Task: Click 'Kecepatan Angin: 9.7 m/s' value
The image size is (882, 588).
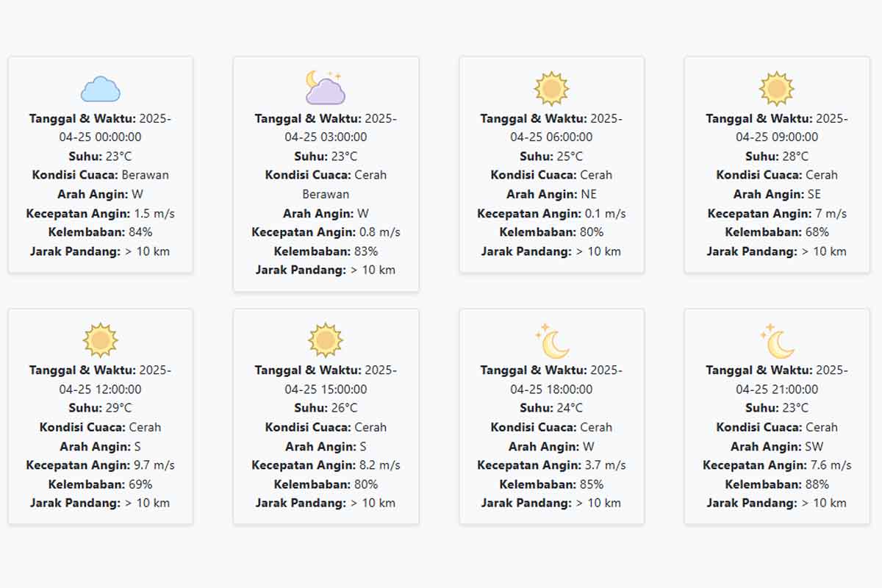Action: tap(154, 465)
